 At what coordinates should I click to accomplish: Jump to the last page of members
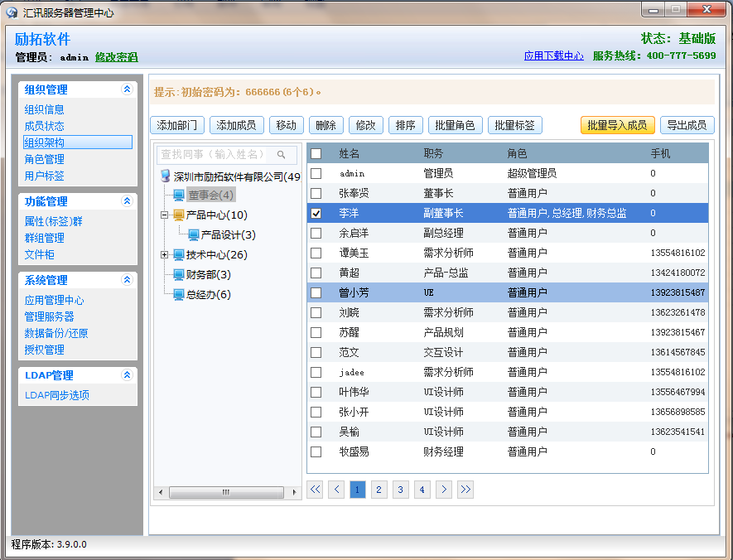[x=465, y=490]
